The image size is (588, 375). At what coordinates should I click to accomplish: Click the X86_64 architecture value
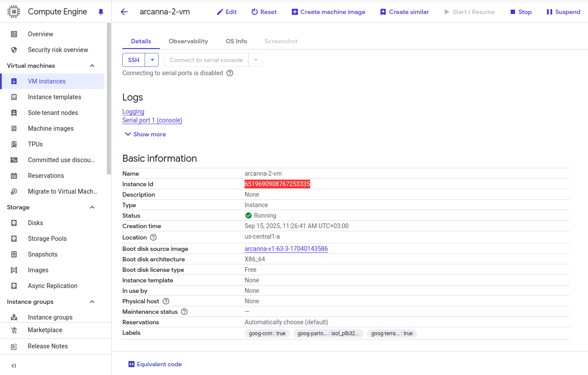coord(255,259)
